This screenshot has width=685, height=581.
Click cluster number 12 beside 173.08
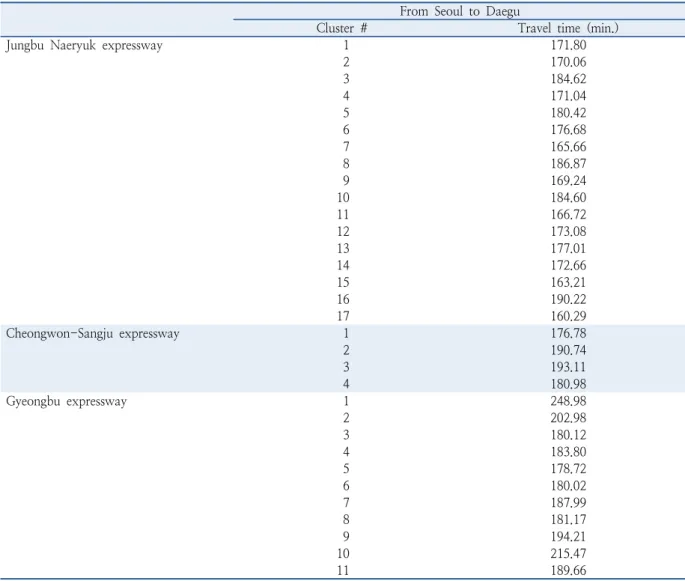point(343,232)
